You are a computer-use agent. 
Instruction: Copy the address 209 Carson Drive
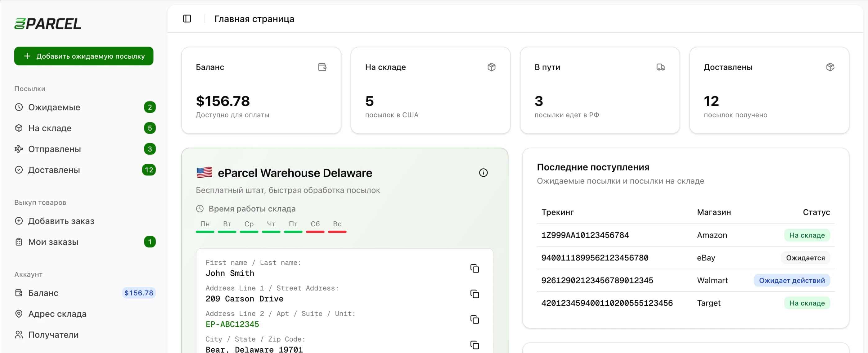click(475, 294)
